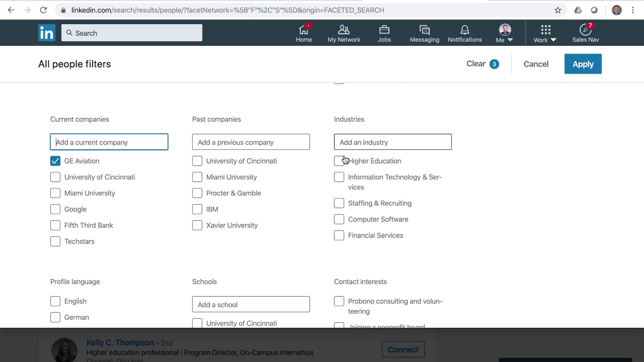Check IBM past company
This screenshot has height=362, width=644.
click(197, 209)
